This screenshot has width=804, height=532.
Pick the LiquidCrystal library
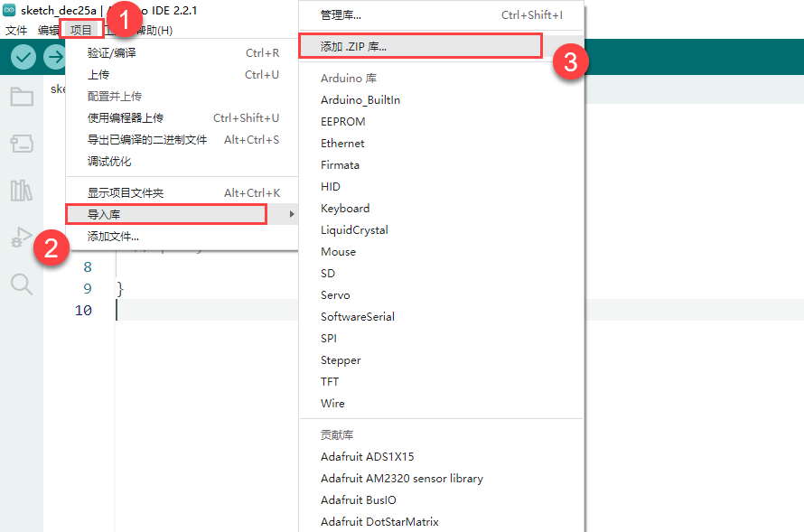(x=354, y=230)
